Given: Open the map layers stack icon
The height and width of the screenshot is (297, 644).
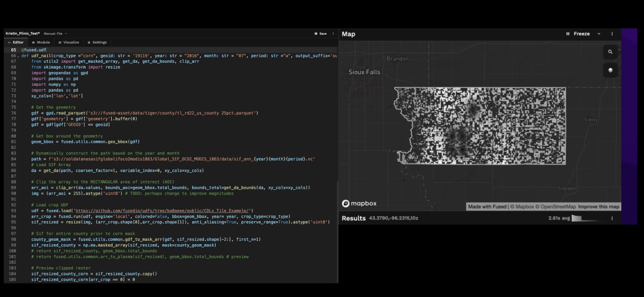Looking at the screenshot, I should pos(610,70).
